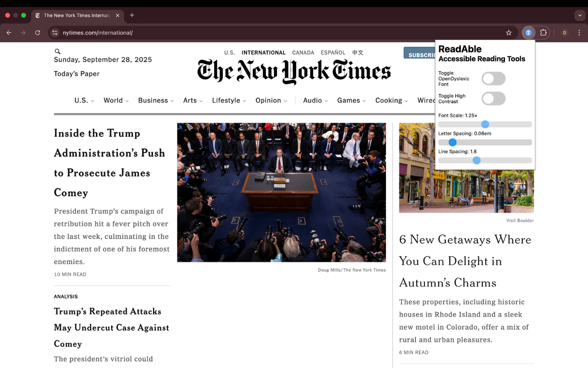This screenshot has height=368, width=588.
Task: Open 6 New Getaways headline
Action: point(465,261)
